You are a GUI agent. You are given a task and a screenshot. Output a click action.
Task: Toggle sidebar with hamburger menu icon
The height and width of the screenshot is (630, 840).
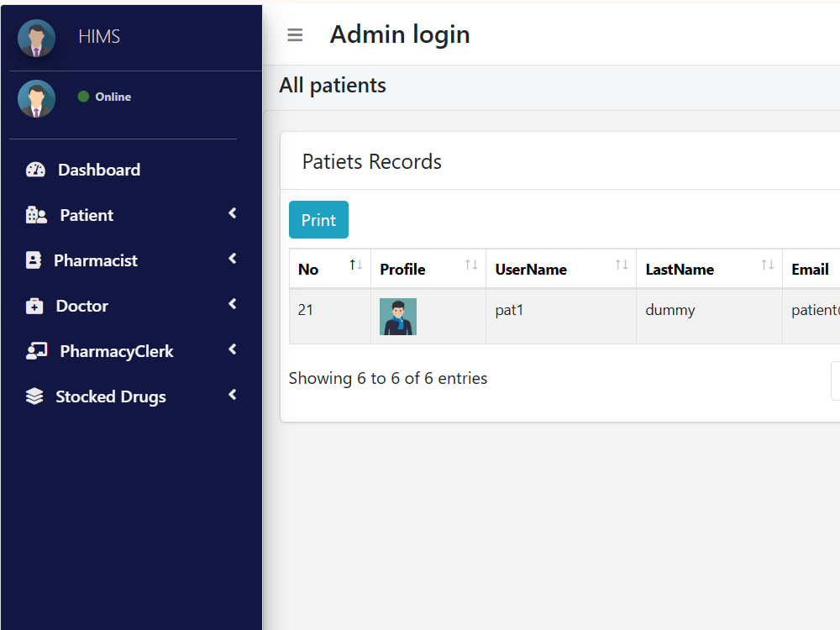(x=295, y=34)
